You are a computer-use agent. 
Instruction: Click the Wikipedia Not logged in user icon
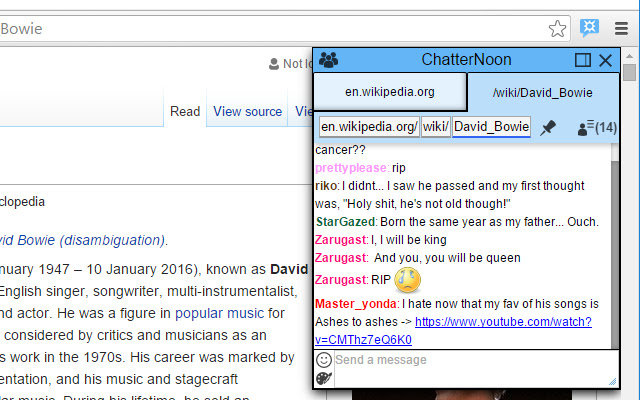[273, 64]
